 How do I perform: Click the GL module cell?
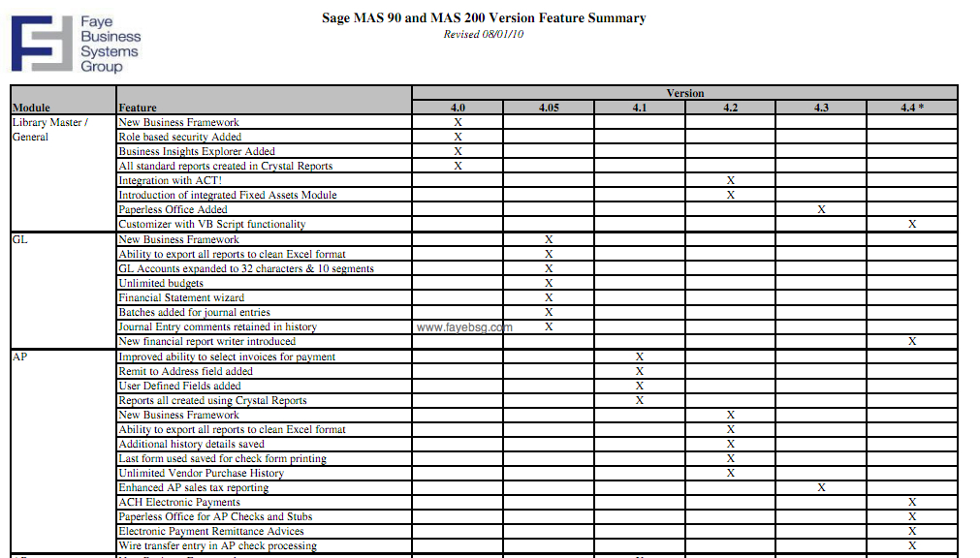63,291
